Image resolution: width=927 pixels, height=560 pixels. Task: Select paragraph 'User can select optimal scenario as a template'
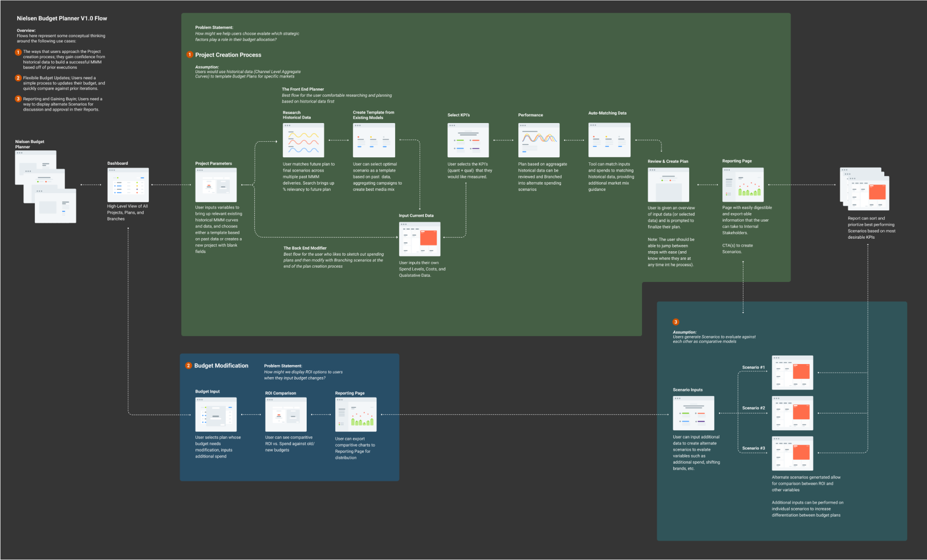click(377, 177)
